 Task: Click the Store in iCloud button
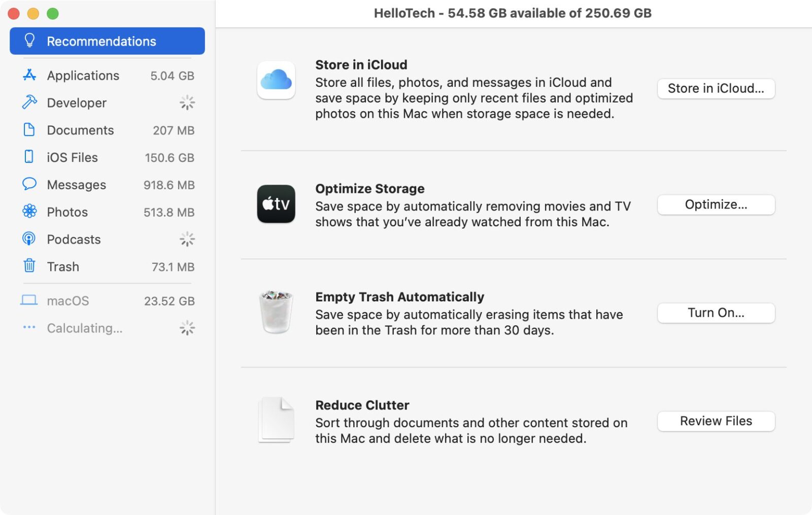click(716, 88)
